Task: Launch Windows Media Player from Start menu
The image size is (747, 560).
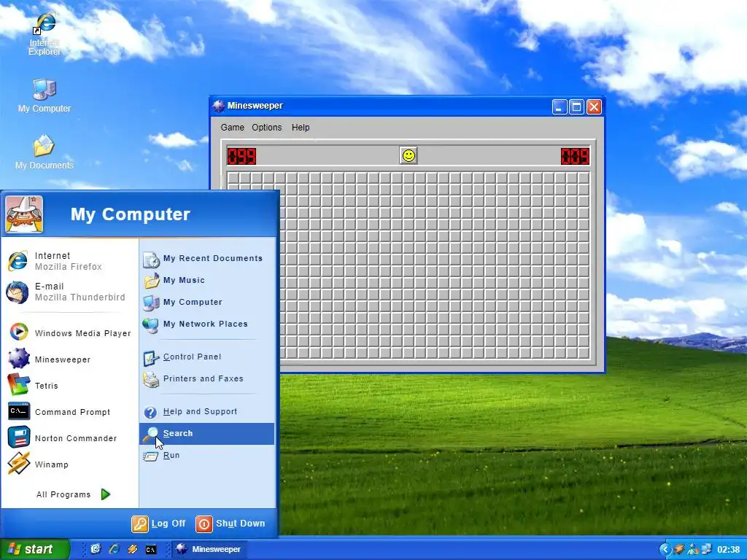Action: [x=69, y=332]
